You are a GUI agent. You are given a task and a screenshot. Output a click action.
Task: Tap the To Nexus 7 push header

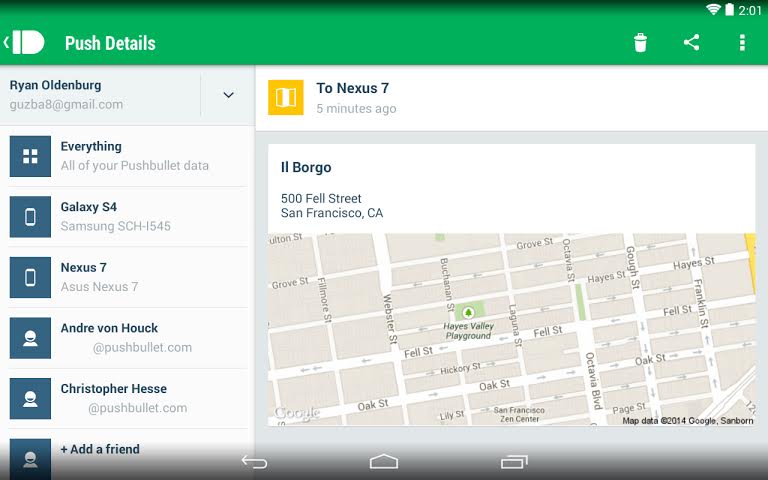point(353,89)
